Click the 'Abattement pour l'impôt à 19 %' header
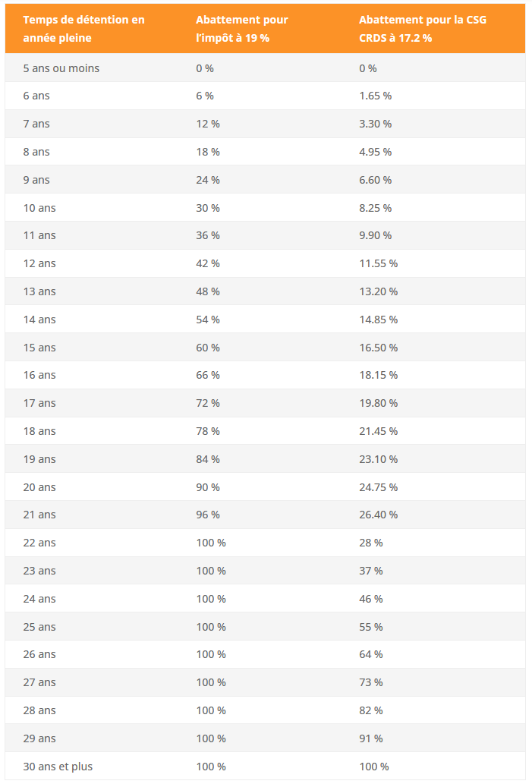The height and width of the screenshot is (784, 532). 242,29
